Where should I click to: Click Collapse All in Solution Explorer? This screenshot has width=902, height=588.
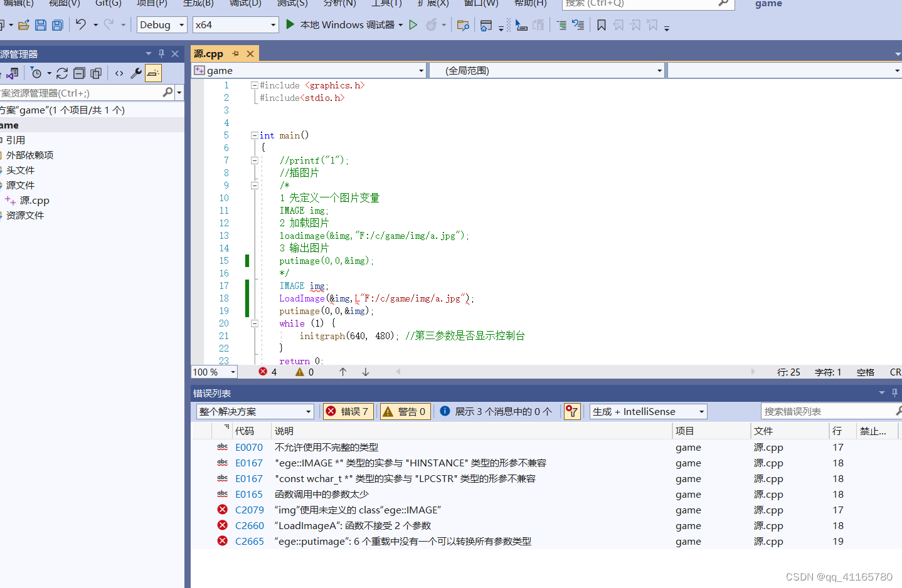click(x=79, y=73)
